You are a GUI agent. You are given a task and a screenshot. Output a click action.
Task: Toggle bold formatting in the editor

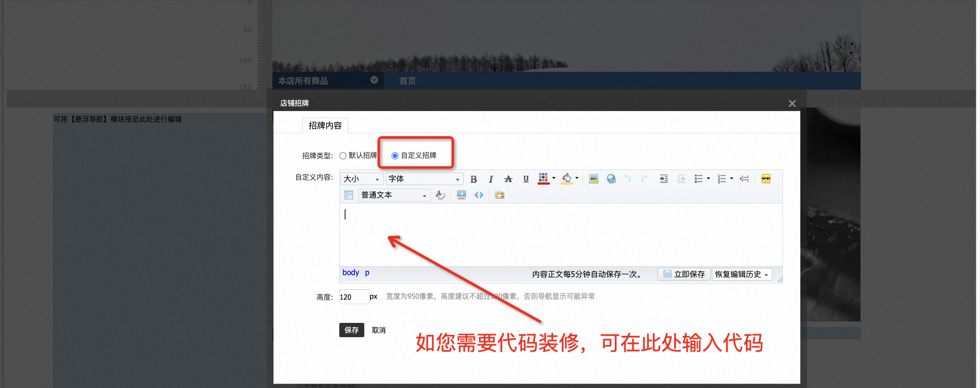coord(474,179)
